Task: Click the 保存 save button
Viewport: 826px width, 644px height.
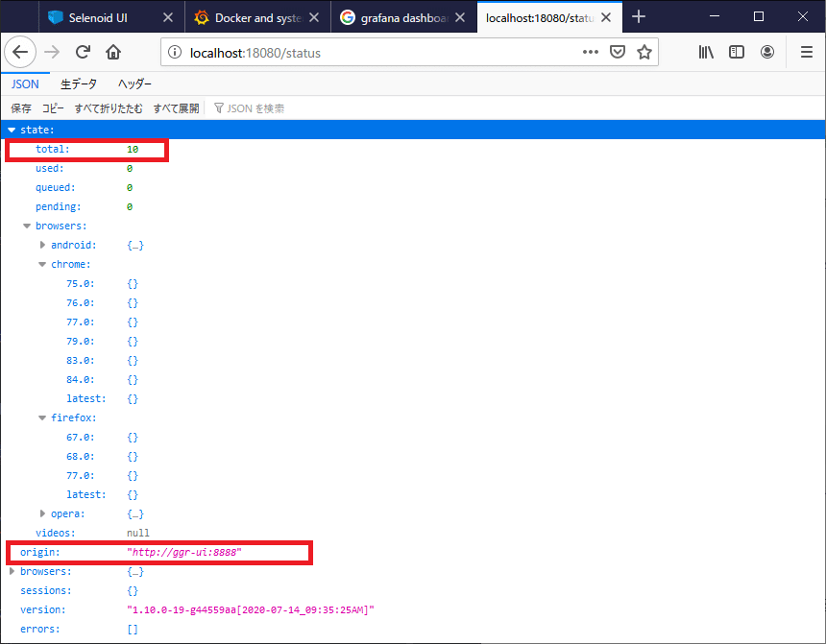Action: [x=21, y=108]
